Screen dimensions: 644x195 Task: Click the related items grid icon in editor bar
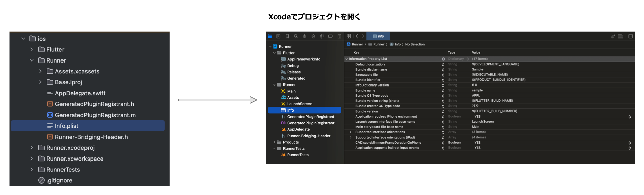[349, 36]
